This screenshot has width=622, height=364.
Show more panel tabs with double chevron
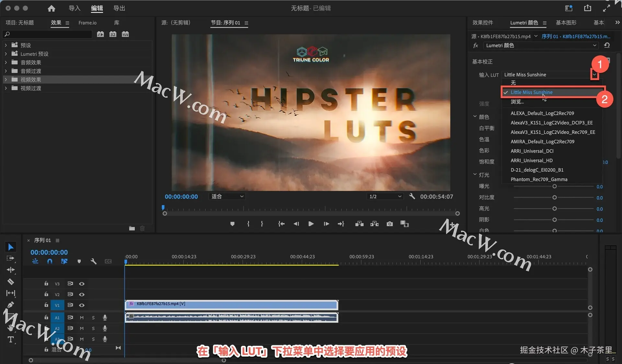617,22
